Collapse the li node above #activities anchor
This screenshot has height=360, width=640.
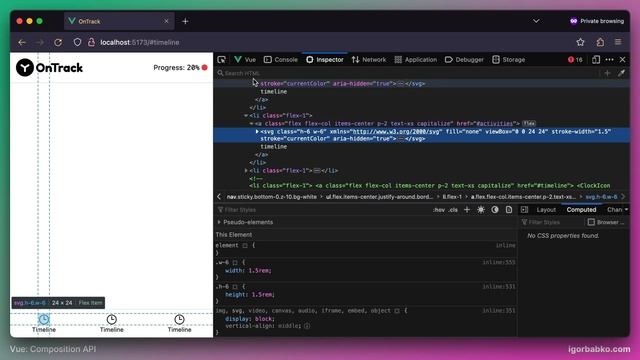tap(246, 116)
